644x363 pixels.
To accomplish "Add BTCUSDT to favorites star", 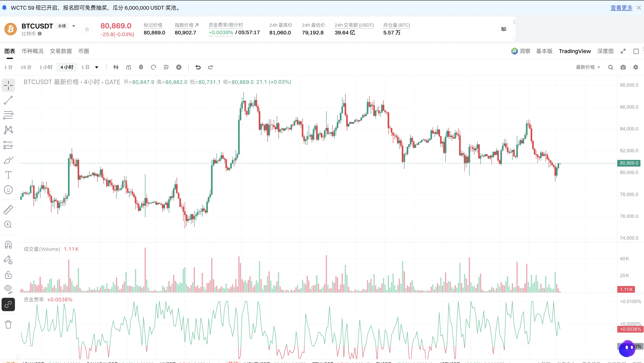I will (87, 29).
